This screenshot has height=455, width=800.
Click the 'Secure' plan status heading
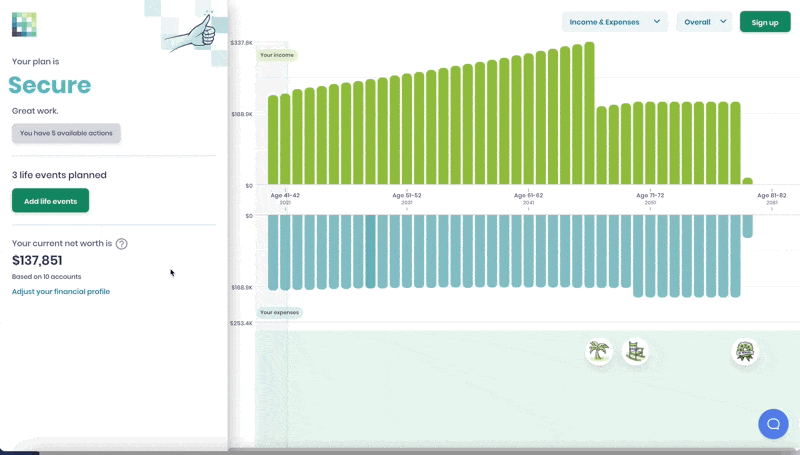(x=49, y=85)
